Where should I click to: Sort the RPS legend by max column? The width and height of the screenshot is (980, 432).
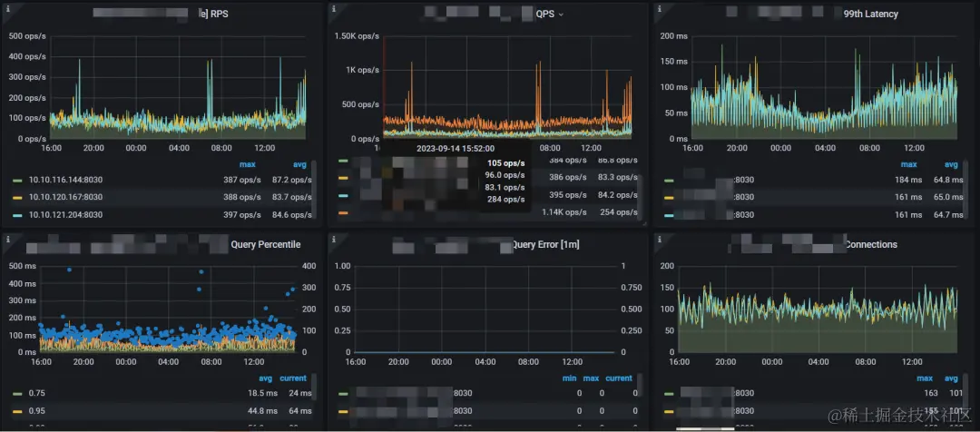(x=248, y=164)
